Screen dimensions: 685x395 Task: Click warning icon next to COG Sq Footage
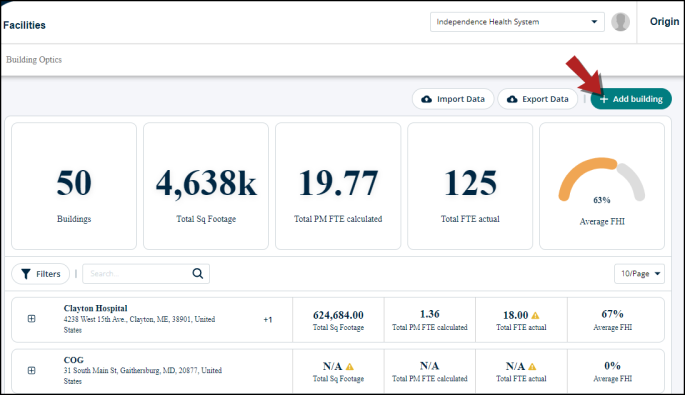click(x=349, y=367)
